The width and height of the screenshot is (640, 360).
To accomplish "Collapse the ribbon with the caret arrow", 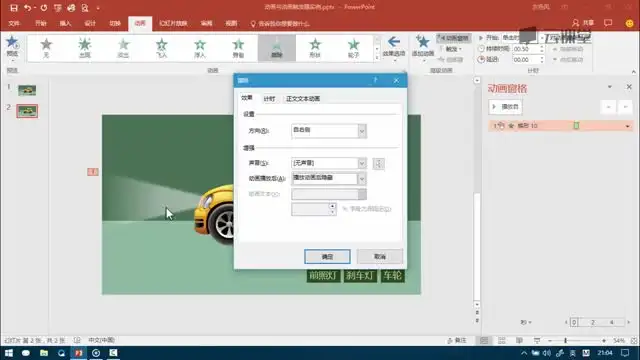I will coord(633,71).
